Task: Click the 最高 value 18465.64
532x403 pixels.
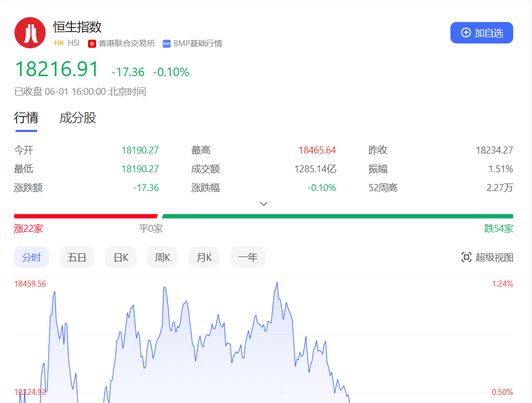Action: coord(317,150)
